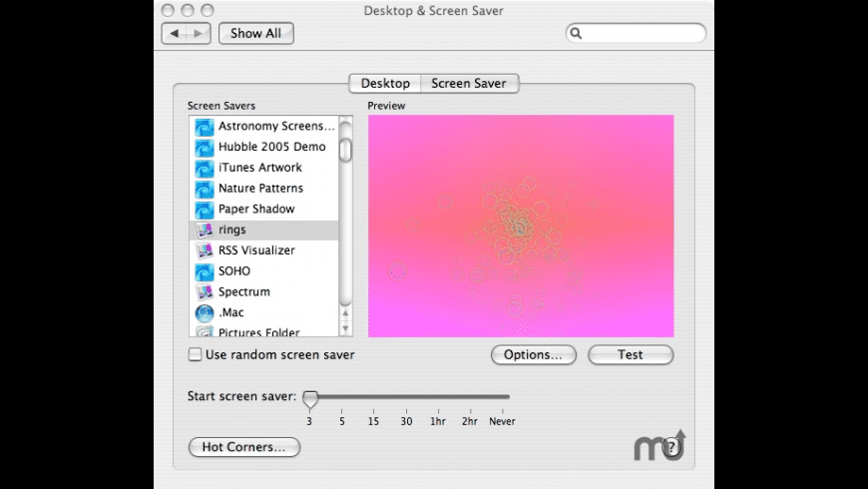Select the 'Hubble 2005 Demo' entry
868x489 pixels.
point(263,147)
